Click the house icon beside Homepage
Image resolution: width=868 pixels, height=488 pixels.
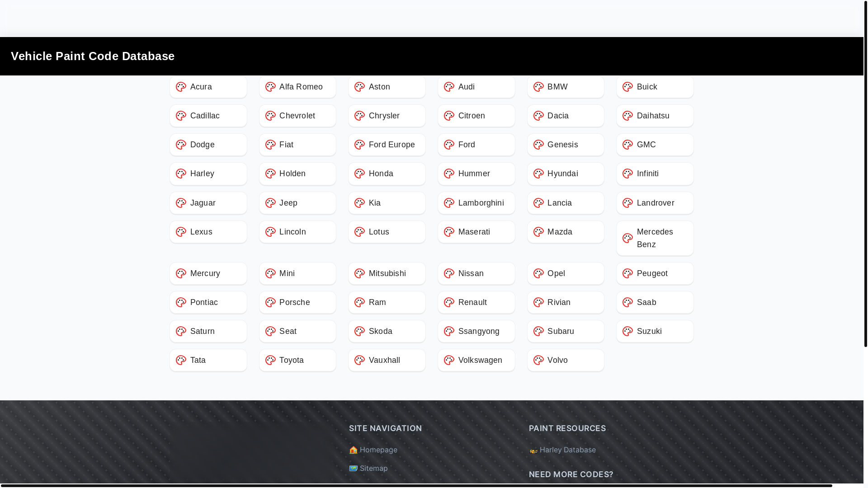tap(353, 450)
